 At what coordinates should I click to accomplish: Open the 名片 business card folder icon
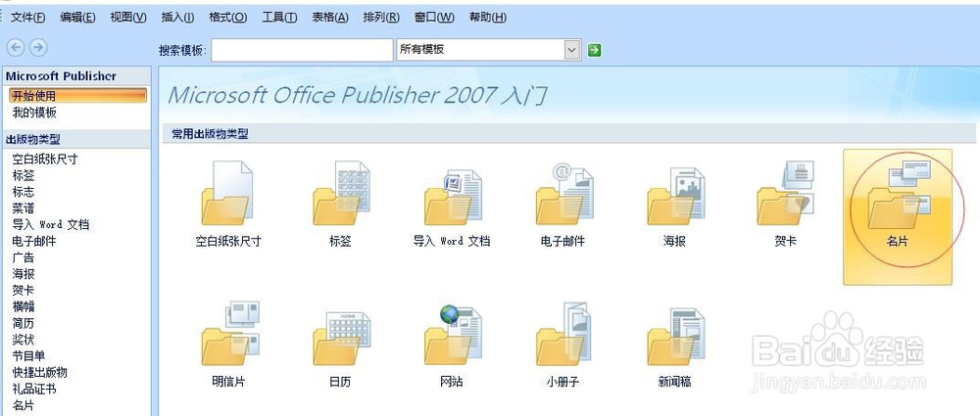click(x=898, y=195)
